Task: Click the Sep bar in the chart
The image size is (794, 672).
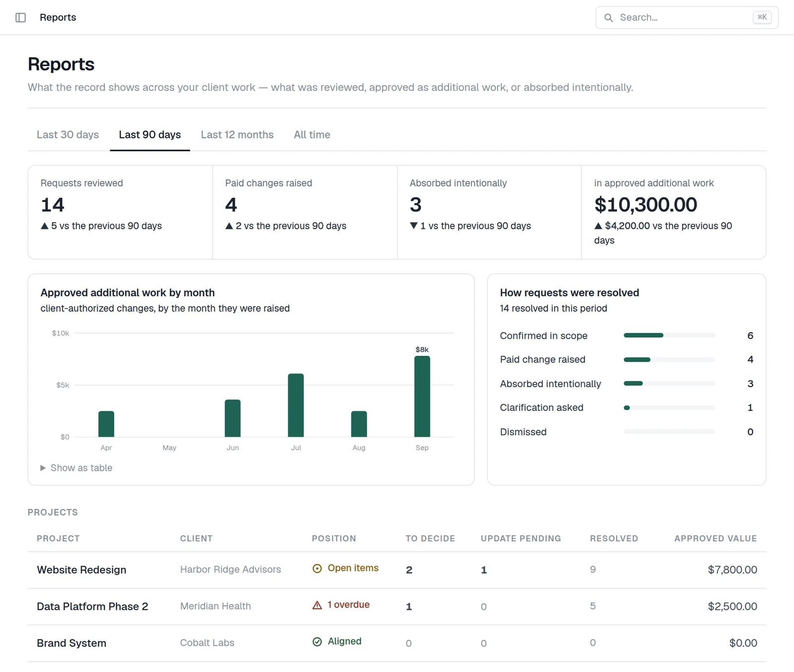Action: click(x=422, y=397)
